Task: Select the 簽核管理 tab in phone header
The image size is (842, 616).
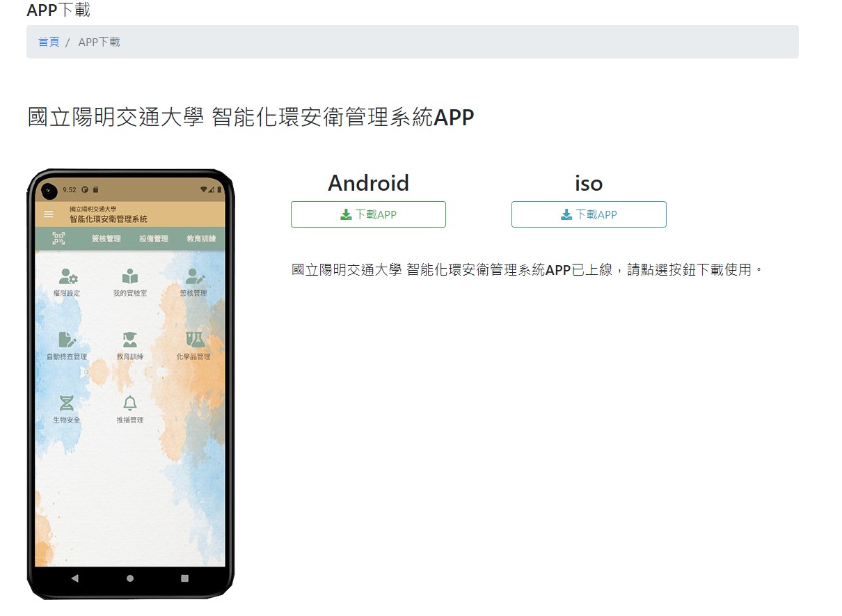Action: 106,239
